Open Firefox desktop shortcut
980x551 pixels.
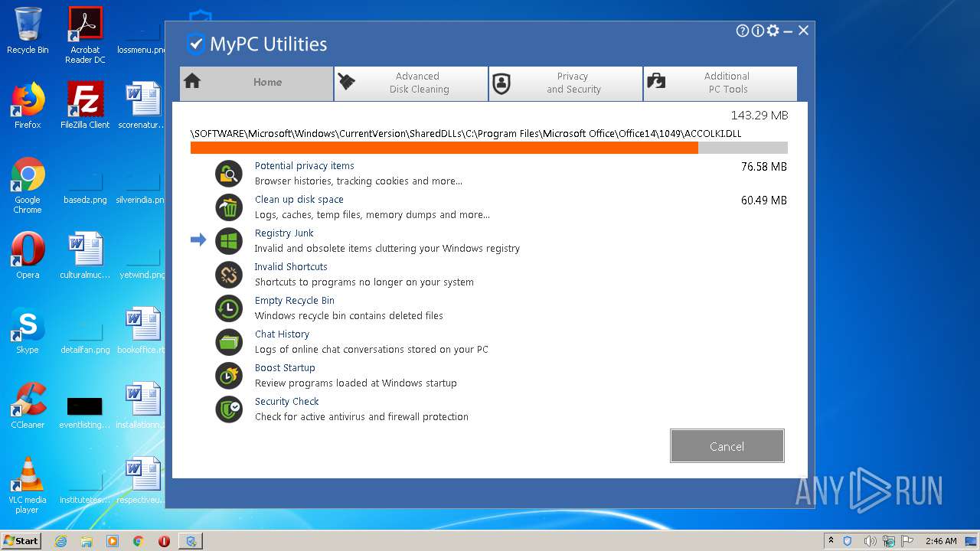[28, 106]
